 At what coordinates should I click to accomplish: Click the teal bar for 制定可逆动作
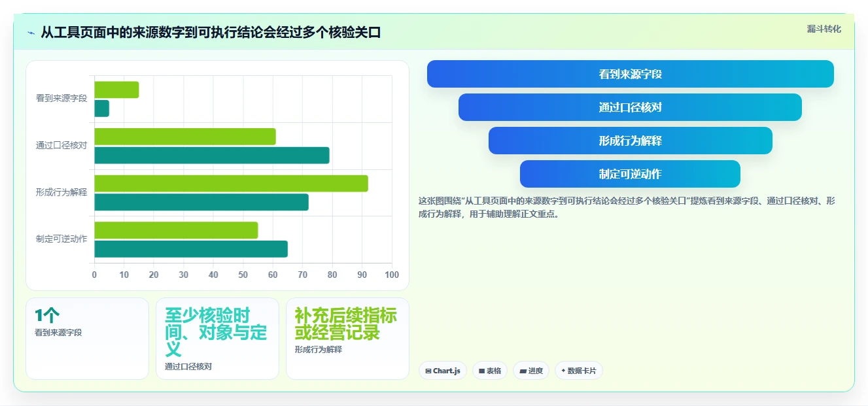click(191, 249)
